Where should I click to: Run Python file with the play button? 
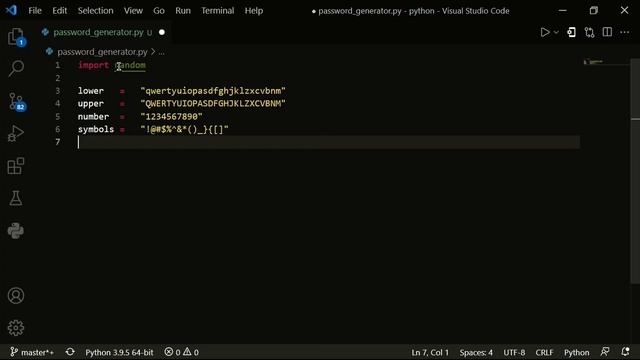pos(544,32)
